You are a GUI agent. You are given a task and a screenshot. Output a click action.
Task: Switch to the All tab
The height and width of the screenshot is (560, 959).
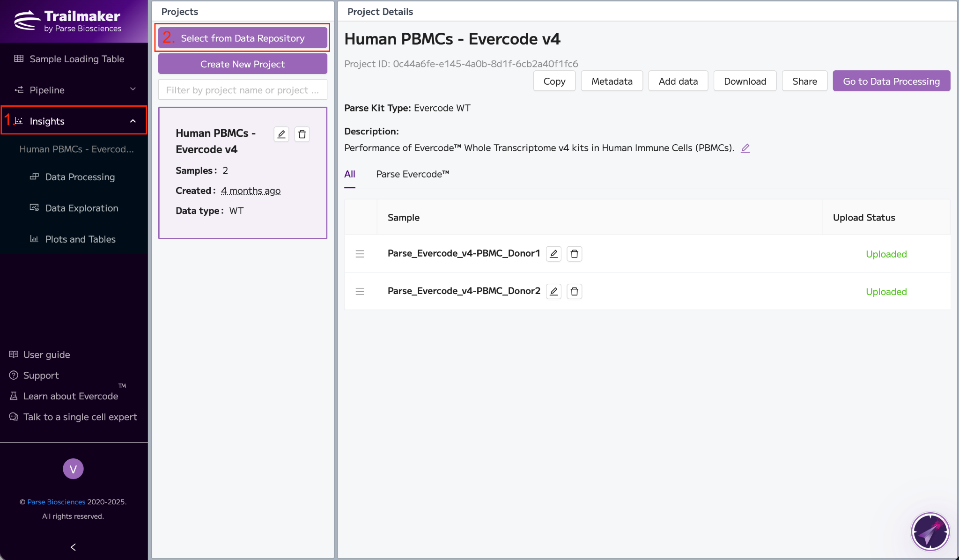coord(350,174)
